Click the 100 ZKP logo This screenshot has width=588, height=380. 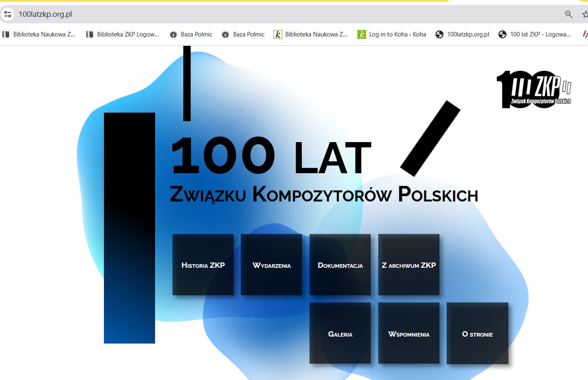[534, 89]
